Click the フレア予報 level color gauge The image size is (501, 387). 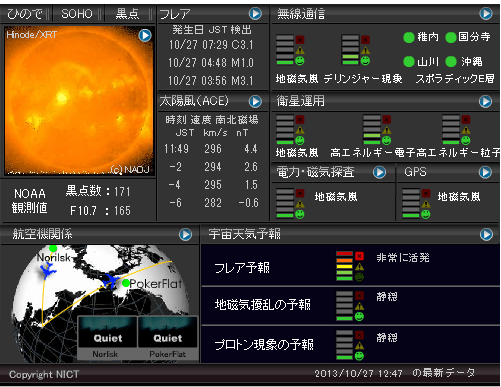point(345,266)
